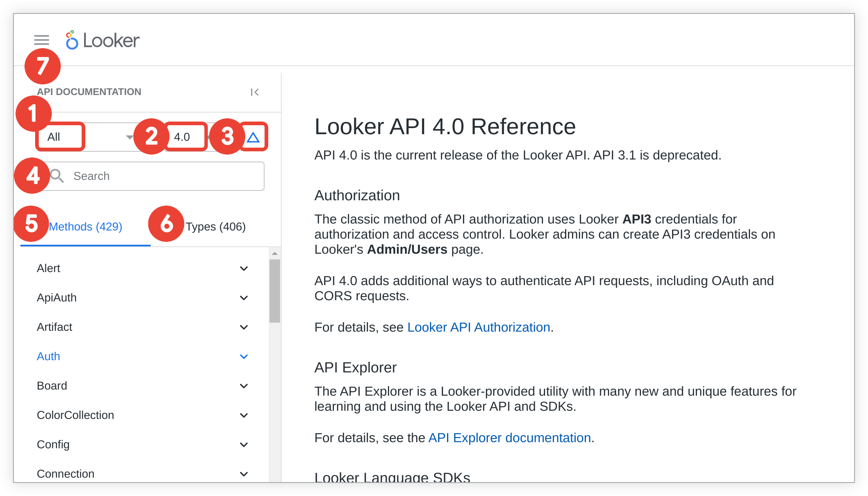Expand the Board methods group
Viewport: 868px width, 496px height.
click(244, 385)
